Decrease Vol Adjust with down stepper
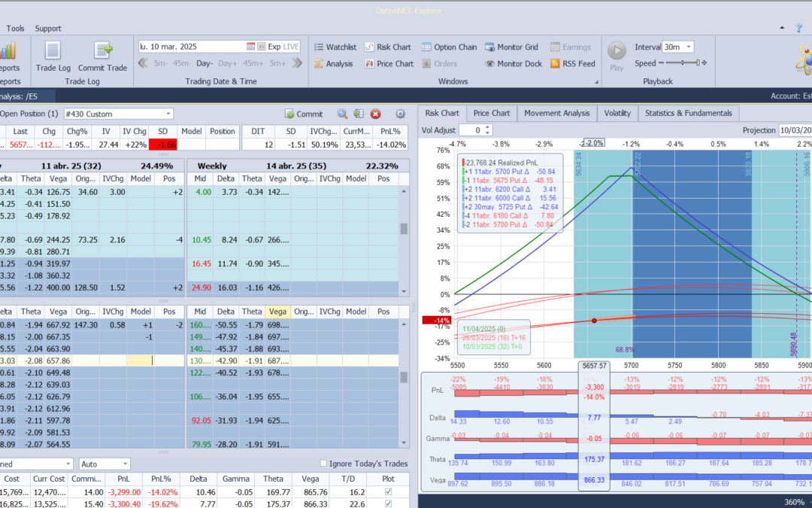Image resolution: width=812 pixels, height=508 pixels. [487, 133]
